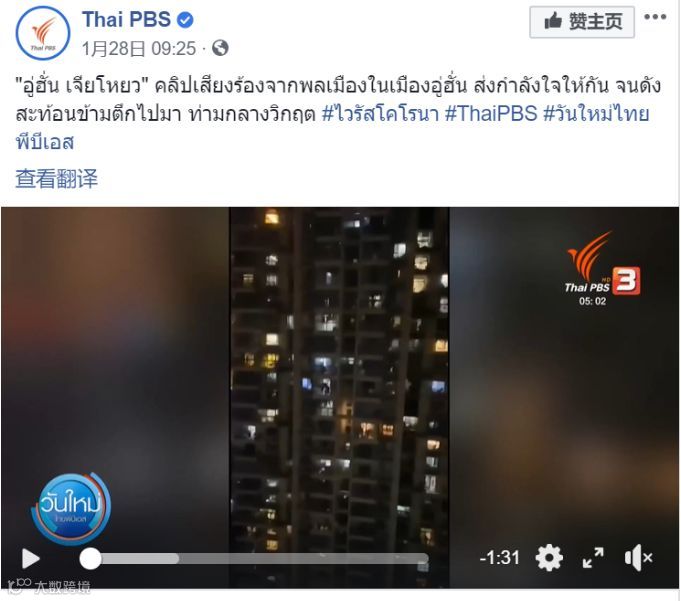
Task: Click the วันใหม่ program logo
Action: [71, 509]
